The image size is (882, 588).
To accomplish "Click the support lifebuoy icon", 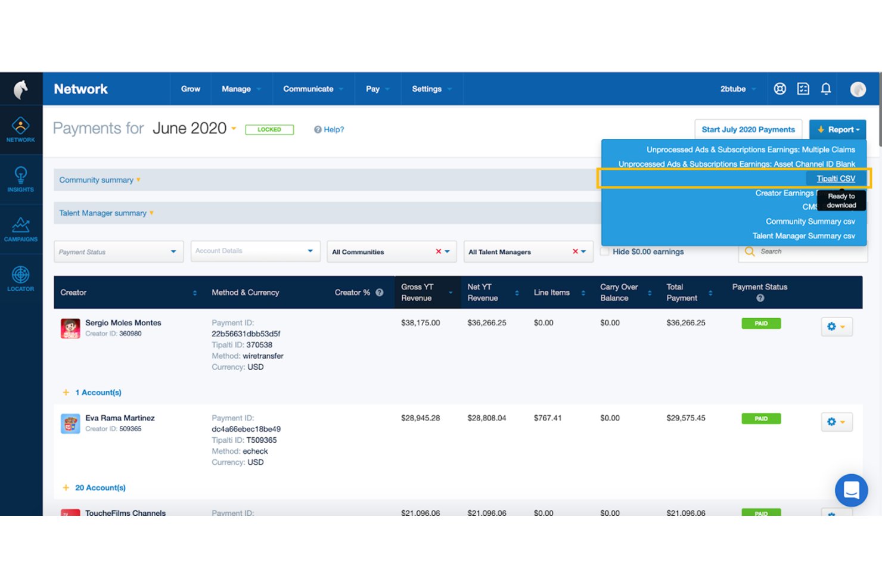I will tap(779, 89).
